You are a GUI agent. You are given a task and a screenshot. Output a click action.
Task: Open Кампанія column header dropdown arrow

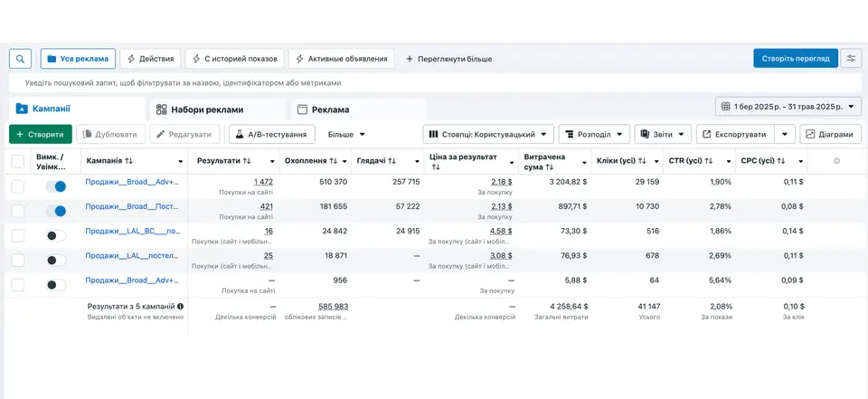(181, 161)
